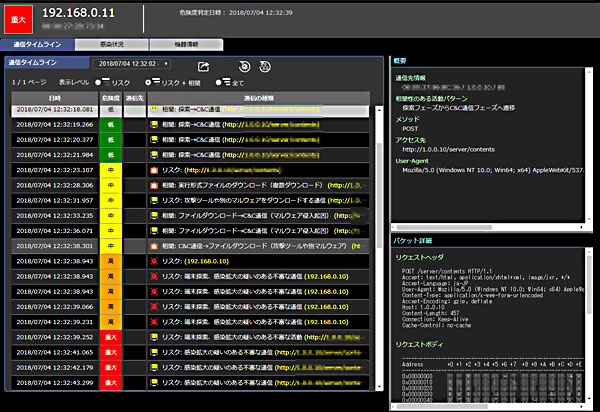Click the リクエストボディ heading
The height and width of the screenshot is (412, 600).
click(419, 344)
